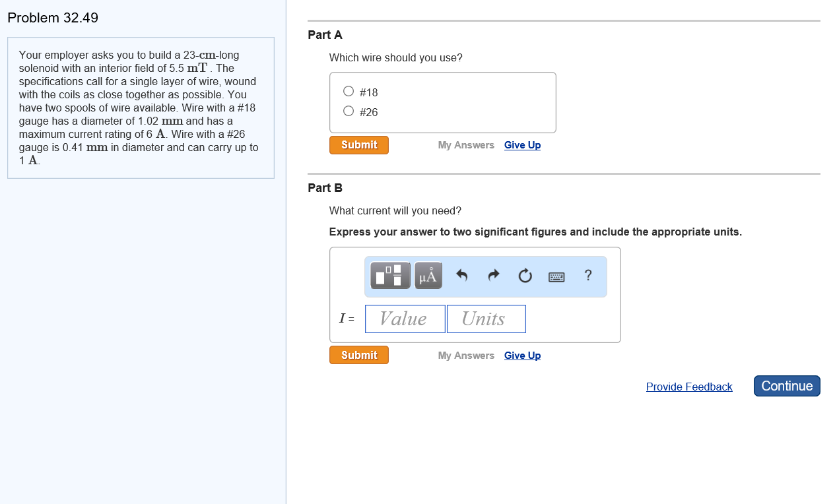Select the #26 wire option

pyautogui.click(x=348, y=110)
